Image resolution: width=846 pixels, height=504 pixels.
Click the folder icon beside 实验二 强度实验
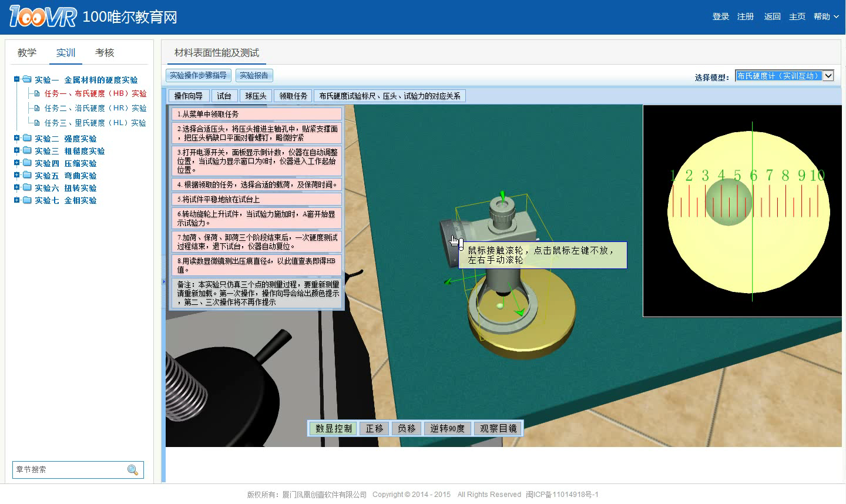(27, 139)
